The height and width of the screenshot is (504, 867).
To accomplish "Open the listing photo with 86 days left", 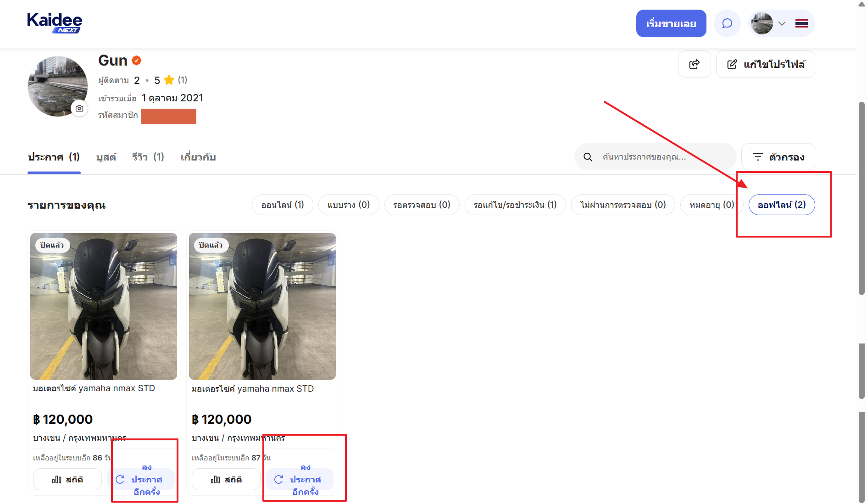I will tap(104, 306).
